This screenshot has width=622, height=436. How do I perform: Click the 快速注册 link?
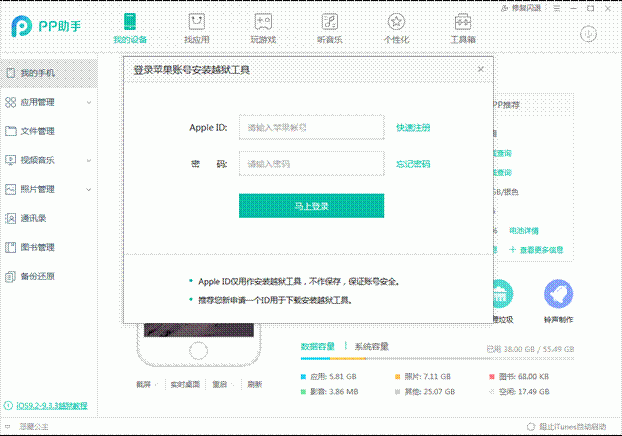(413, 127)
